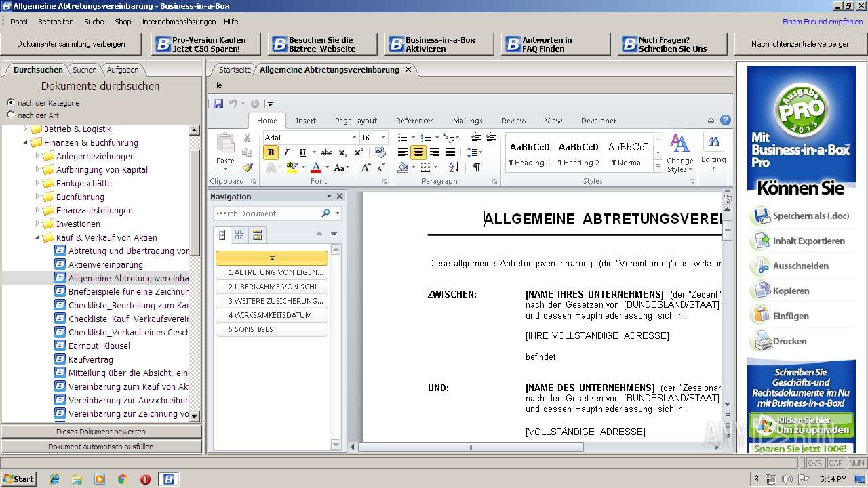Shrink font size with the small A icon
Image resolution: width=868 pixels, height=488 pixels.
(x=381, y=167)
